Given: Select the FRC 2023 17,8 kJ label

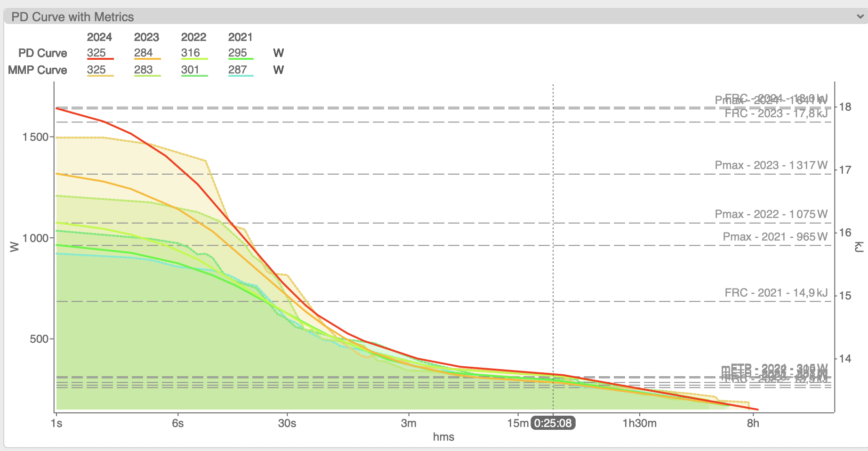Looking at the screenshot, I should (776, 113).
